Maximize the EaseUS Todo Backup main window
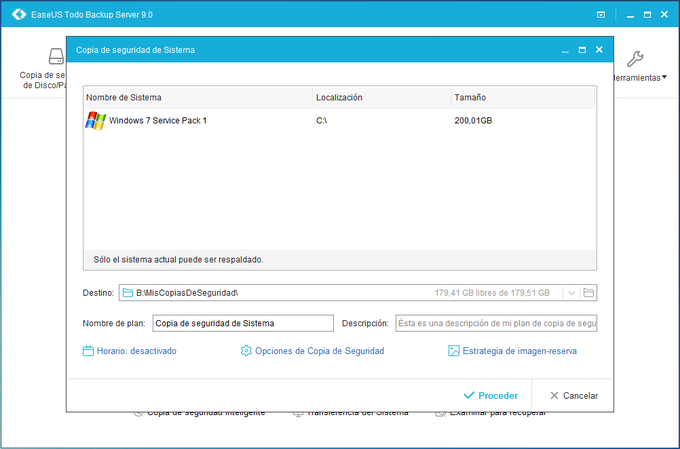Screen dimensions: 680x449 [x=647, y=15]
